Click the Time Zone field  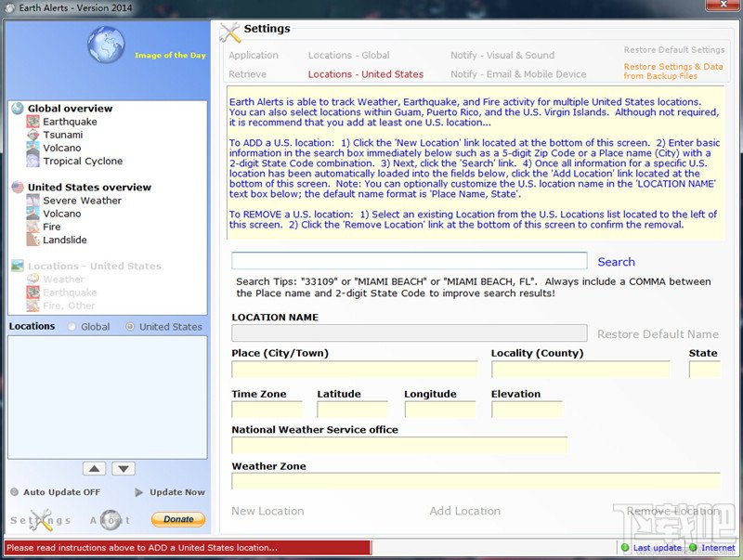267,410
